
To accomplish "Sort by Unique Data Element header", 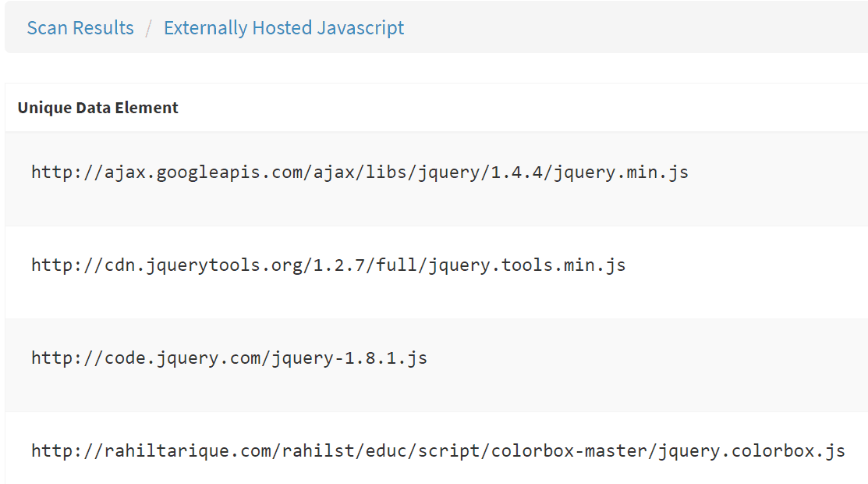I will [x=98, y=108].
